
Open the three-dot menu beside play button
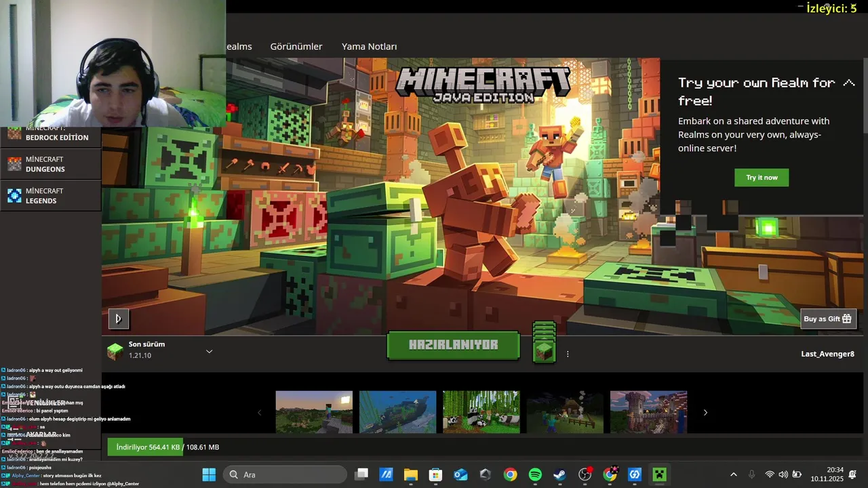568,354
